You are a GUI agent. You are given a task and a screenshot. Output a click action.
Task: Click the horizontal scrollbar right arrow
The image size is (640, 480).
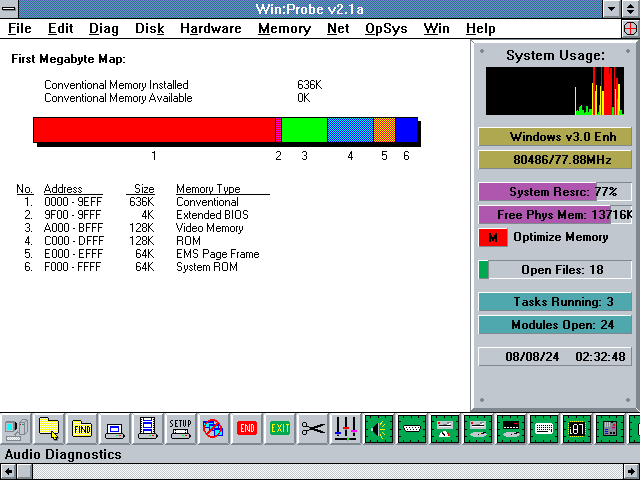coord(631,472)
